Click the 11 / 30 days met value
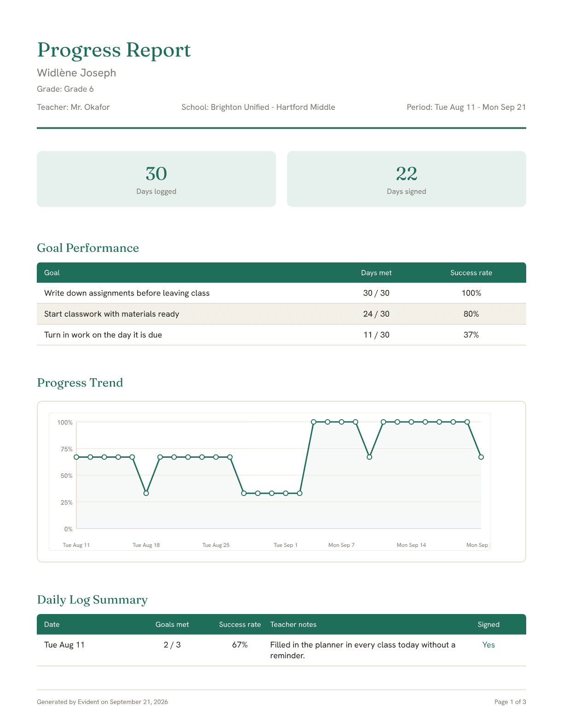This screenshot has height=728, width=563. pos(376,335)
